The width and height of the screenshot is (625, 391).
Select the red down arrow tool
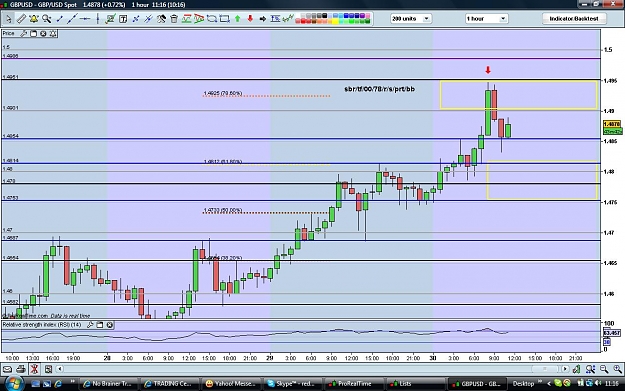coord(250,18)
